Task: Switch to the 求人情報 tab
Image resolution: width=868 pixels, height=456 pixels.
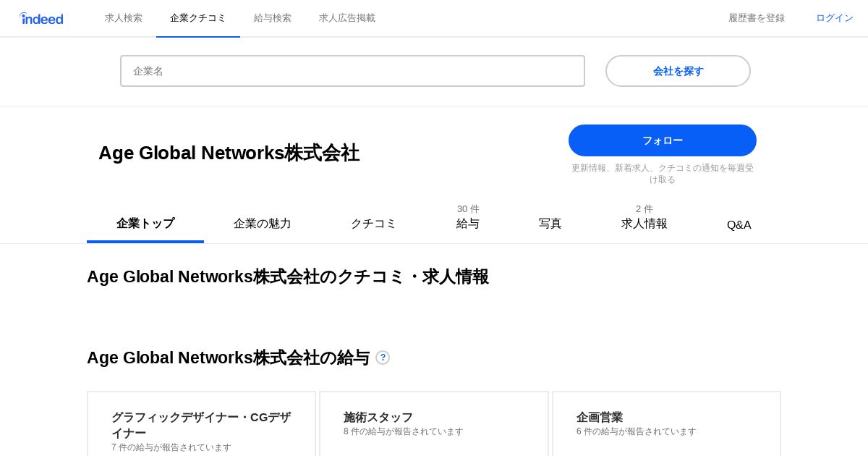Action: point(644,217)
